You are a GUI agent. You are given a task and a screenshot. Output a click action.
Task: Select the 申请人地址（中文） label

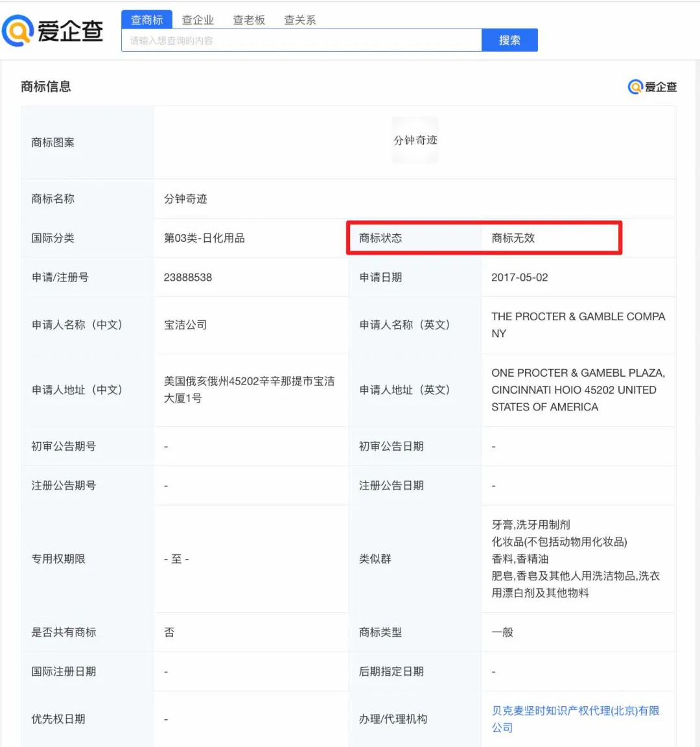(76, 390)
